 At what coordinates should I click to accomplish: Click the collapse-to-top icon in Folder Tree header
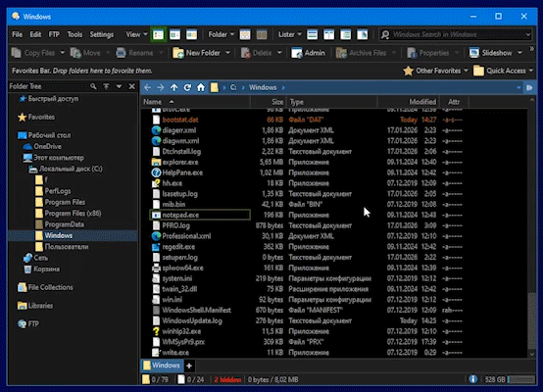[x=106, y=86]
